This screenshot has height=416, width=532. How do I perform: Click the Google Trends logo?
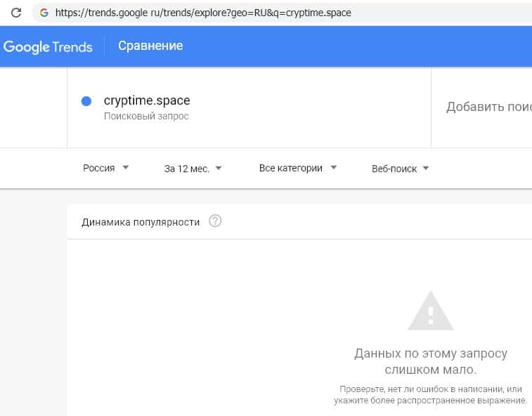click(x=48, y=47)
